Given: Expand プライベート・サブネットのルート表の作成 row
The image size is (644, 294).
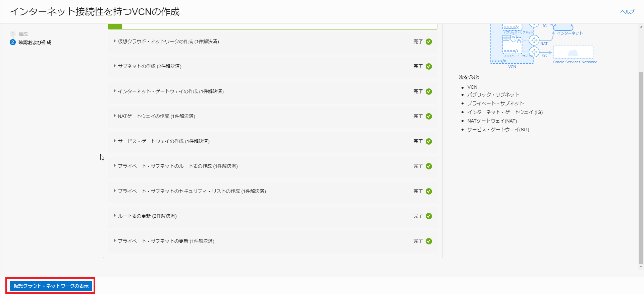Looking at the screenshot, I should [x=115, y=166].
